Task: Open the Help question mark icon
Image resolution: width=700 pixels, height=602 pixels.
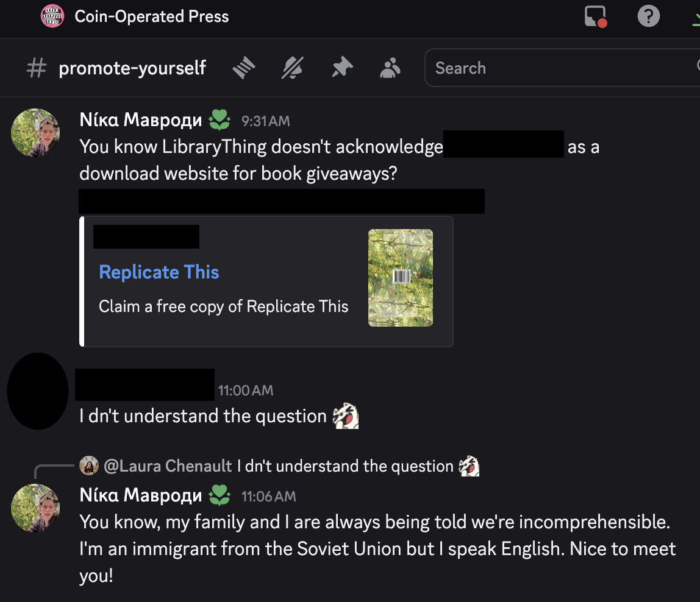Action: pyautogui.click(x=648, y=16)
